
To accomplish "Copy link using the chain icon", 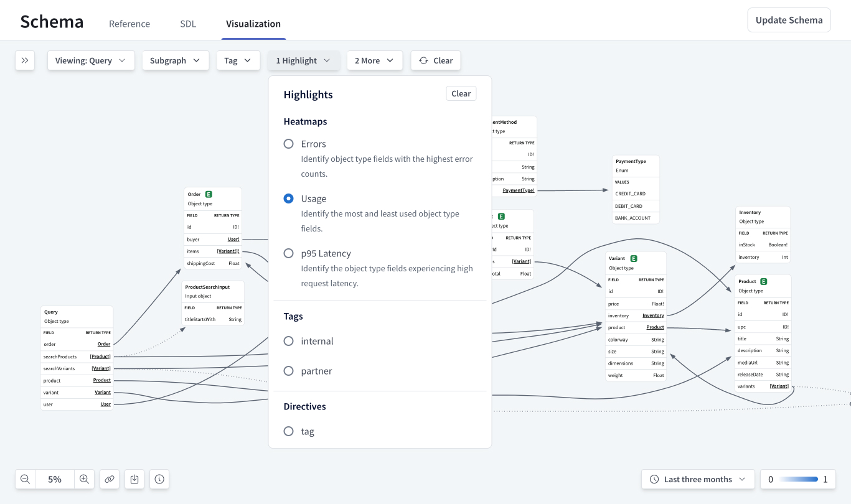I will pyautogui.click(x=110, y=479).
